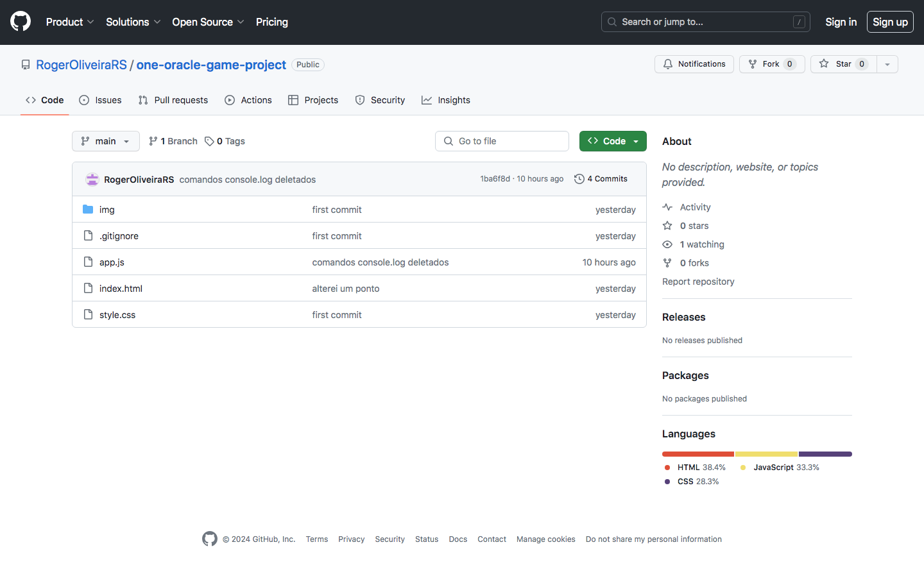
Task: Click the commit history clock icon
Action: point(579,179)
